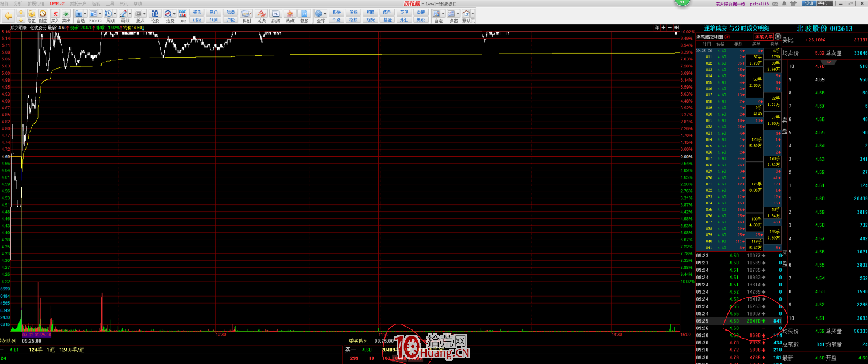This screenshot has width=868, height=364.
Task: Open the 论股 discussion icon
Action: tap(155, 16)
